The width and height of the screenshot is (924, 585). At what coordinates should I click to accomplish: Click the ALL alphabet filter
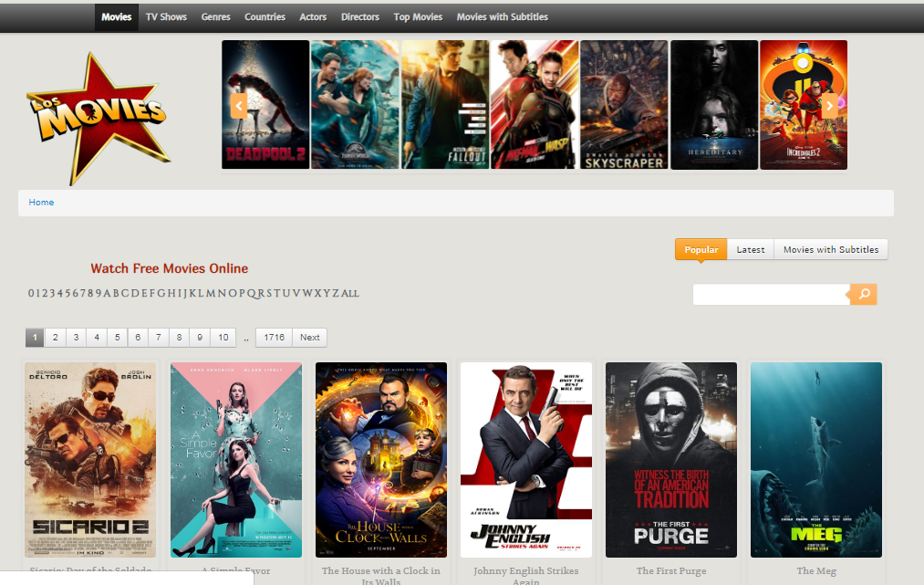click(x=350, y=293)
